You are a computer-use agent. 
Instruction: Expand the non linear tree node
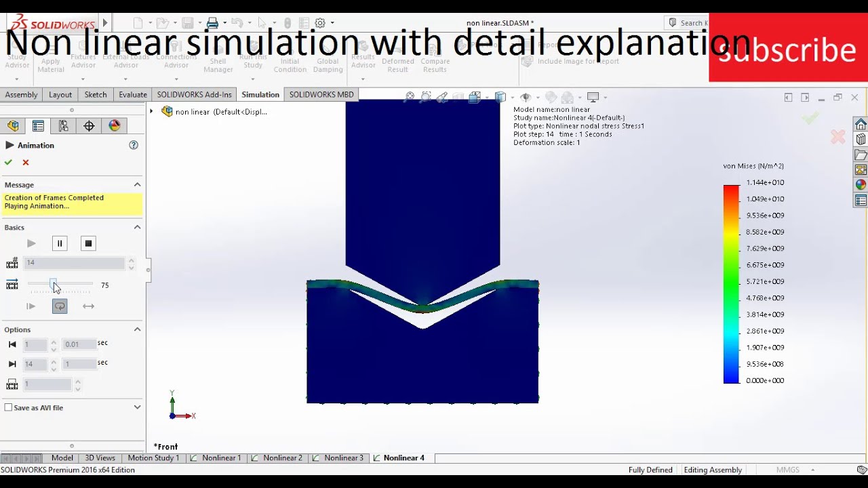tap(152, 111)
